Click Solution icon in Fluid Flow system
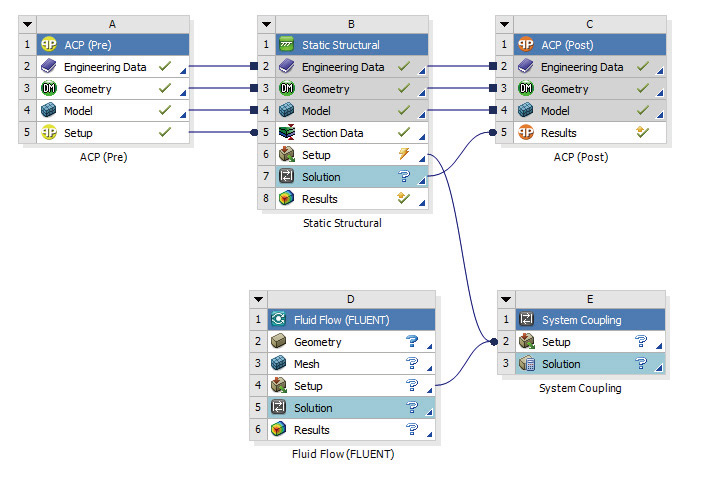Screen dimensions: 716x482 point(279,407)
